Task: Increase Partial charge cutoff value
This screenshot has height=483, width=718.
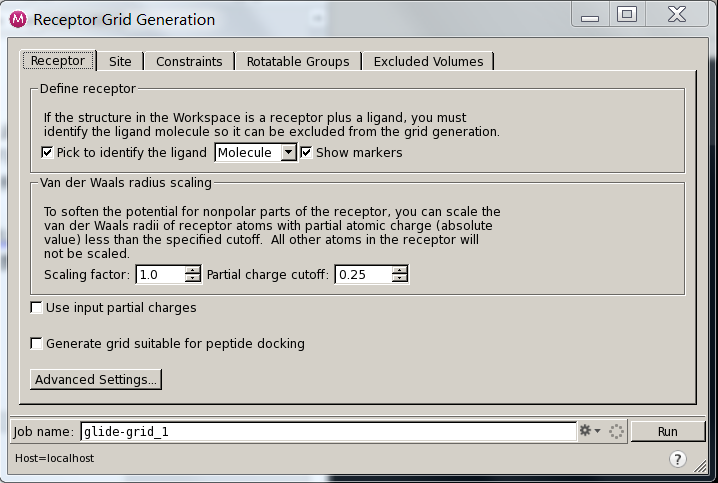Action: click(x=400, y=270)
